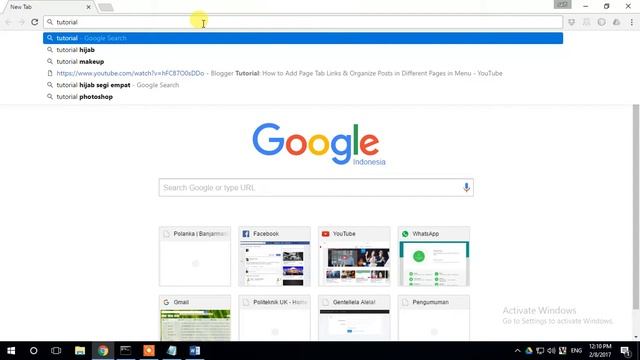Focus the 'Search Google or type URL' box
This screenshot has width=640, height=360.
[316, 187]
